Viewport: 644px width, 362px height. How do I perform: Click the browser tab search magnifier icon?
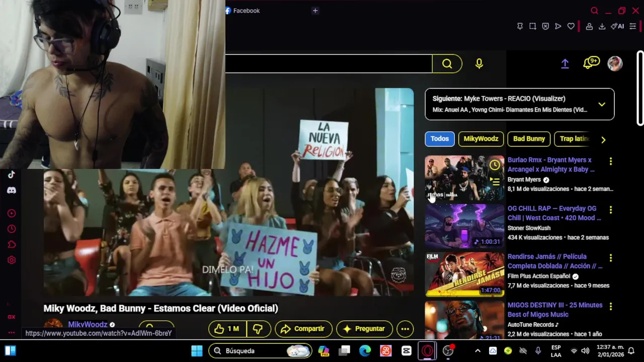point(594,11)
